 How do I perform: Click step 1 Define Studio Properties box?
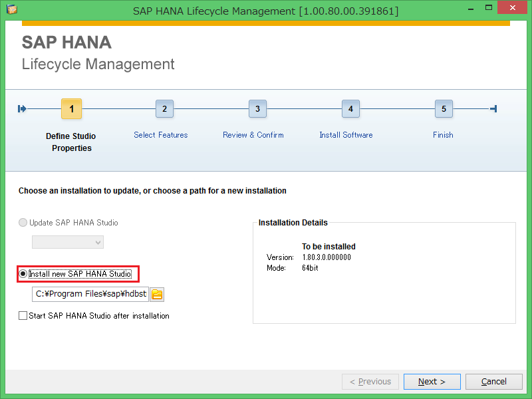[71, 109]
